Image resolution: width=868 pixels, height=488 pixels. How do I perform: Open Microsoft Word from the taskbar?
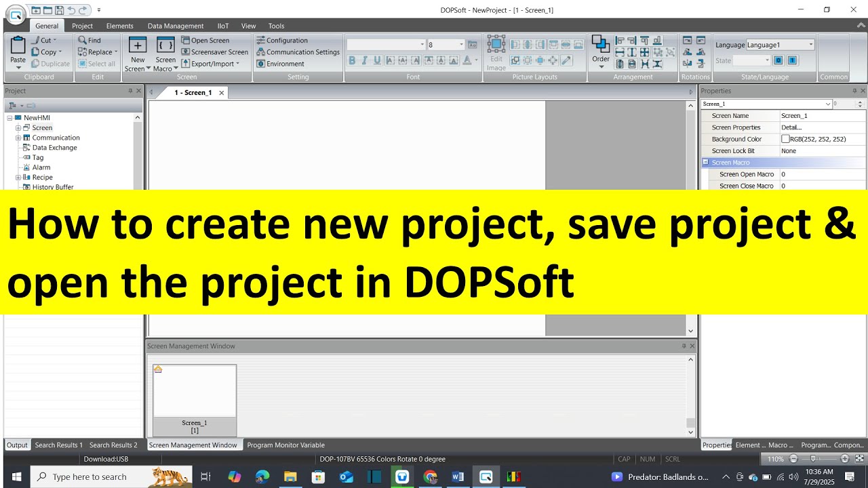tap(458, 476)
